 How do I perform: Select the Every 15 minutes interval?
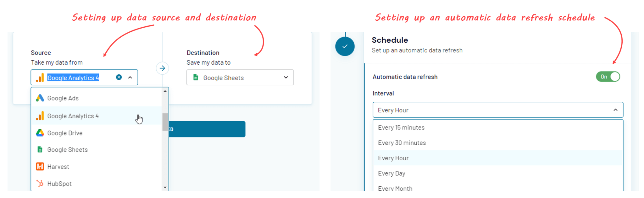[x=402, y=127]
